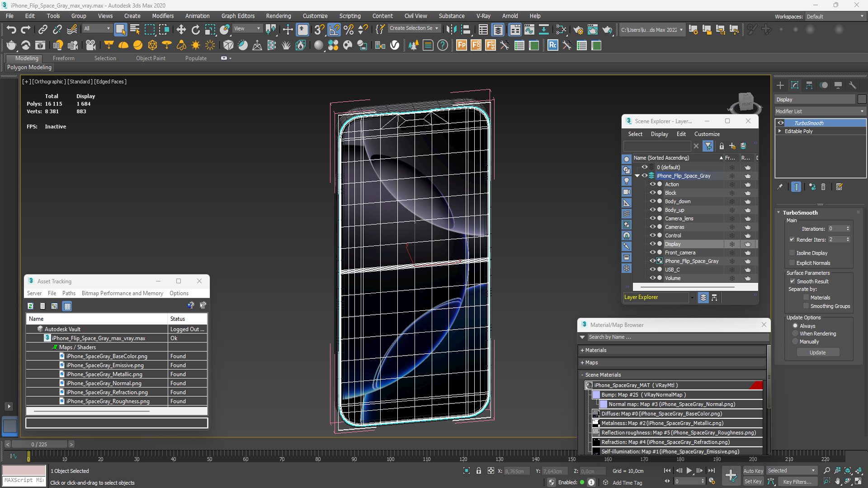This screenshot has height=488, width=868.
Task: Select the When Rendering radio button
Action: (795, 333)
